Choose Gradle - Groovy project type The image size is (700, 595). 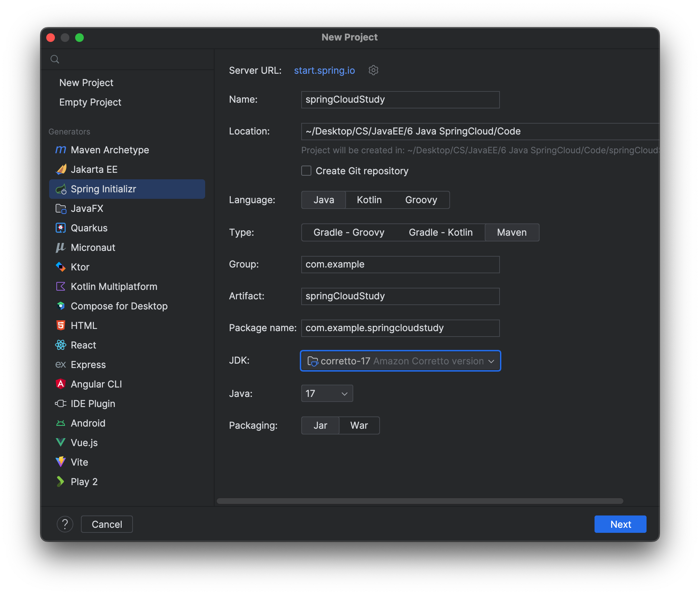(349, 232)
